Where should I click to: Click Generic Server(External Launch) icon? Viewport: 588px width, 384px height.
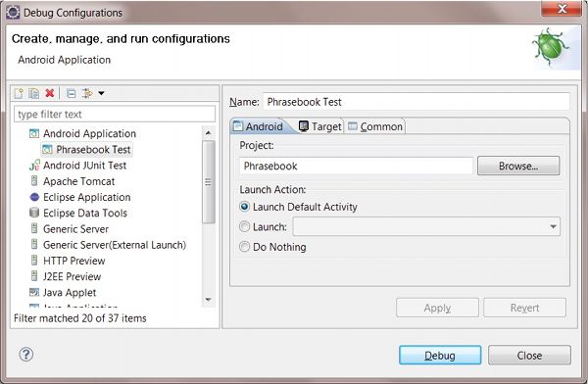pyautogui.click(x=34, y=245)
